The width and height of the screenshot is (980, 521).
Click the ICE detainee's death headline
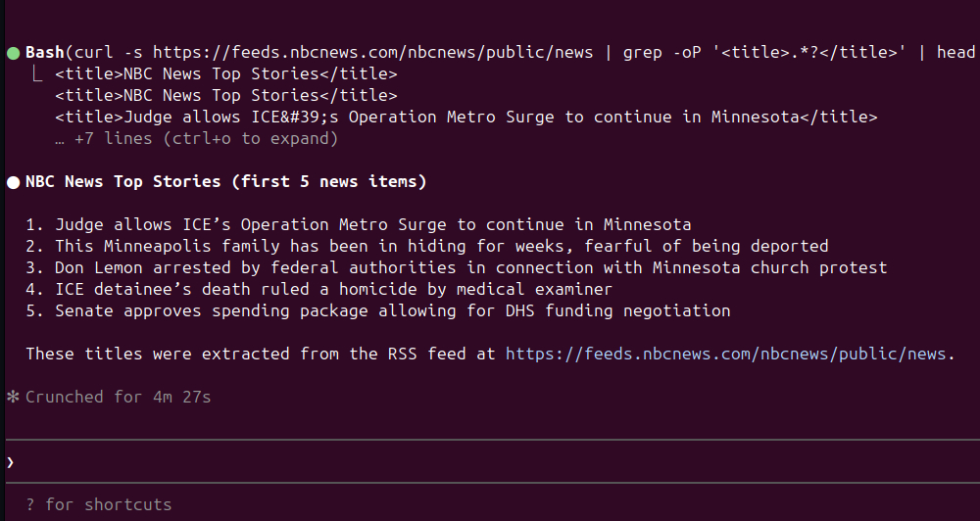click(x=333, y=289)
